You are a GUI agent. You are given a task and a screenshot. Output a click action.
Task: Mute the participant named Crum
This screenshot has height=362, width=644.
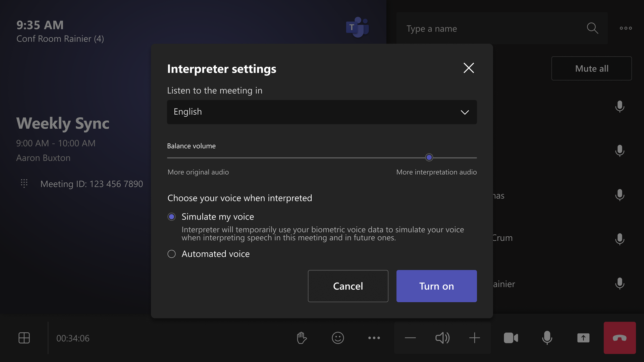coord(620,239)
